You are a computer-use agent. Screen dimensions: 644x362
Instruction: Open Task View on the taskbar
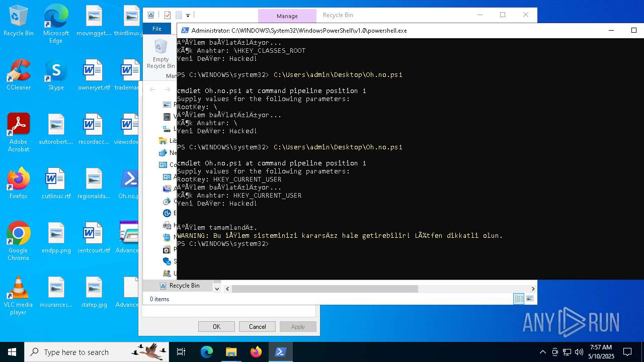click(181, 352)
